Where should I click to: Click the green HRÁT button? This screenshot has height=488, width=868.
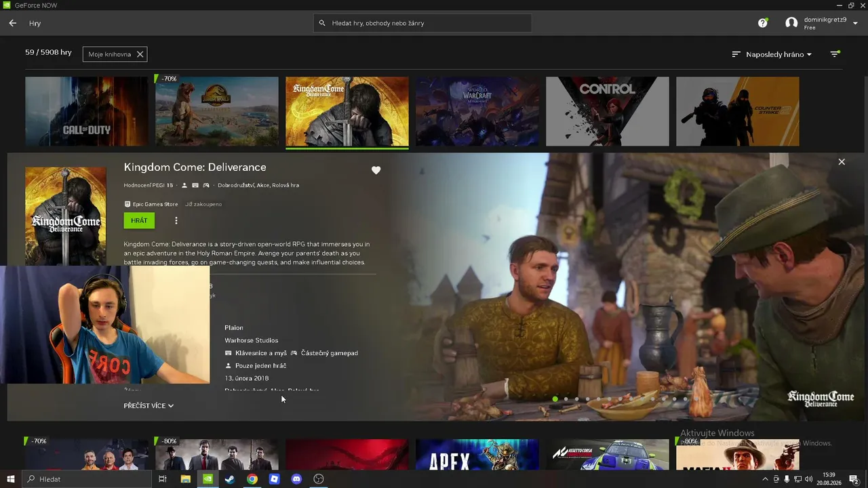tap(139, 220)
